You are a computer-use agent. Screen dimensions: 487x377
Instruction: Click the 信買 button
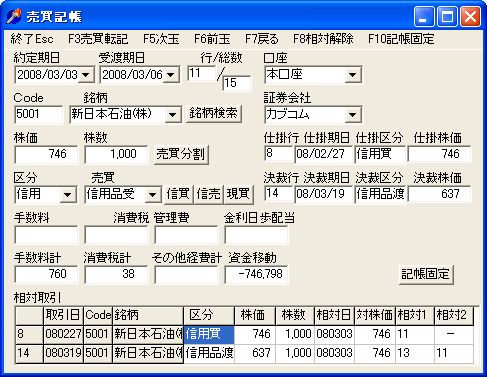178,194
